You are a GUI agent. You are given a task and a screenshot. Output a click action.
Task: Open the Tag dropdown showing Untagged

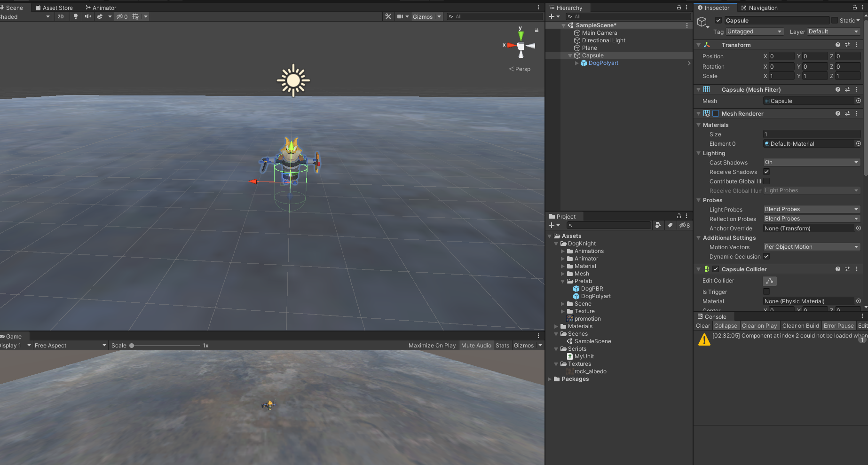click(754, 32)
